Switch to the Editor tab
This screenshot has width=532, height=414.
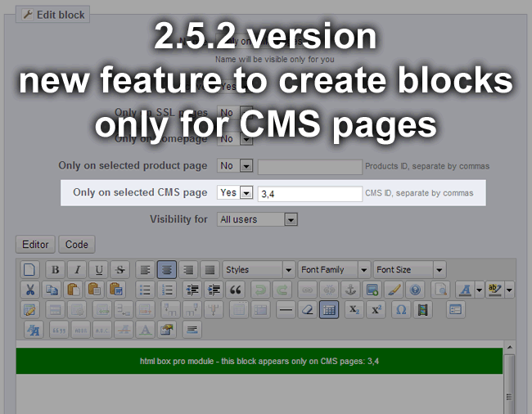click(x=35, y=244)
